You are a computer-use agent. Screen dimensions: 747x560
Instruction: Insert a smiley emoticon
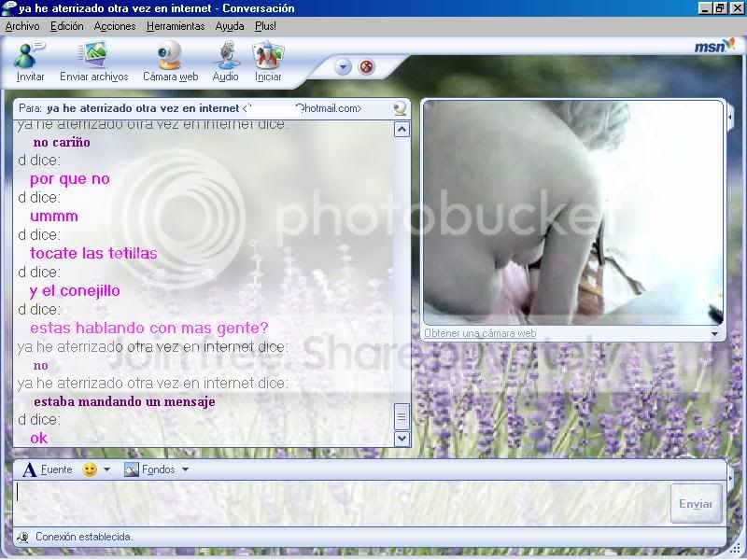click(90, 470)
